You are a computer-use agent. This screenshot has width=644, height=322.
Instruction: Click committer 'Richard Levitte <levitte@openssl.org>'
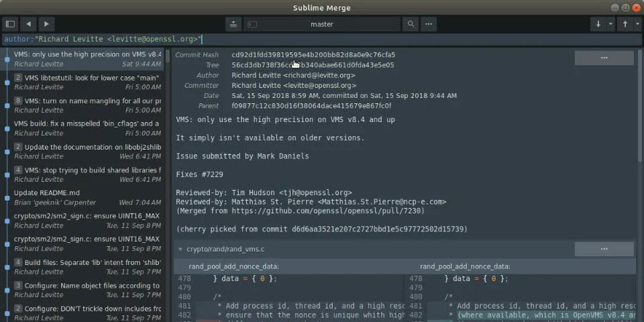tap(294, 85)
